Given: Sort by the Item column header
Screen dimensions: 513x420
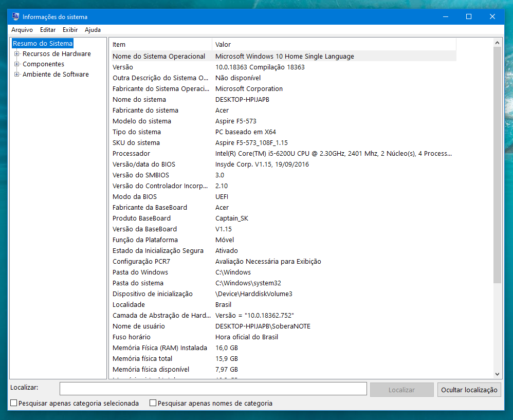Looking at the screenshot, I should 161,45.
